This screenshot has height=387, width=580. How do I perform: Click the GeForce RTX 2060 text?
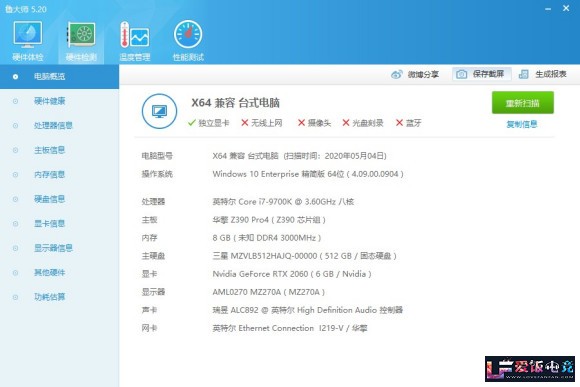pos(292,274)
